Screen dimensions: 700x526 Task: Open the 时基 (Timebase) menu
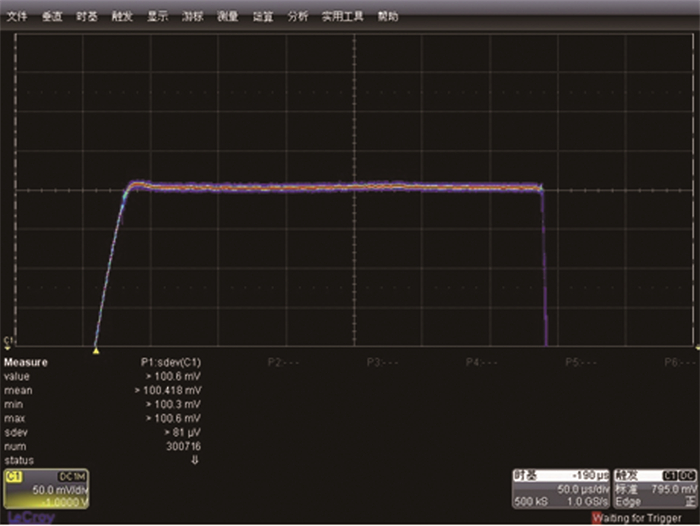point(86,18)
